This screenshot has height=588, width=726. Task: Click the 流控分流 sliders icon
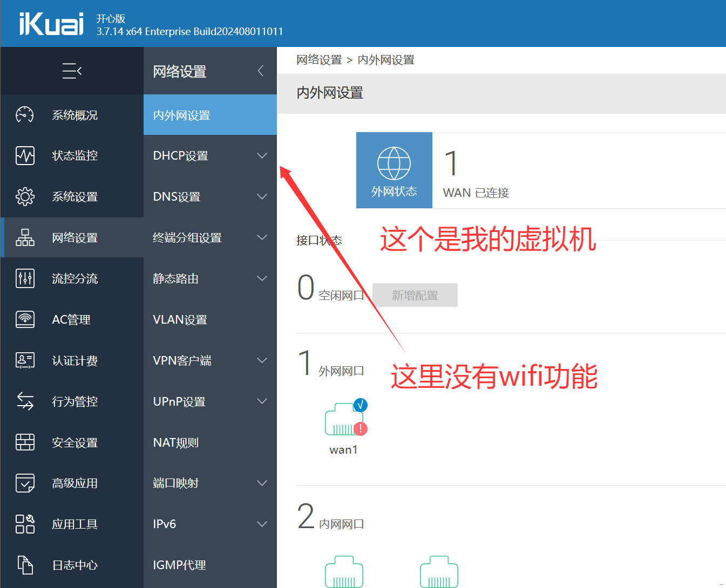tap(25, 279)
